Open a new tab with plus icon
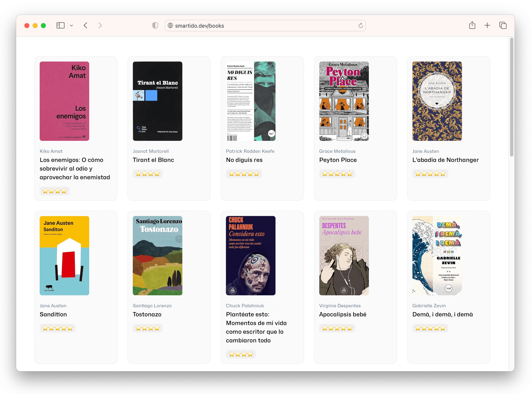Screen dimensions: 532x394 pos(487,25)
